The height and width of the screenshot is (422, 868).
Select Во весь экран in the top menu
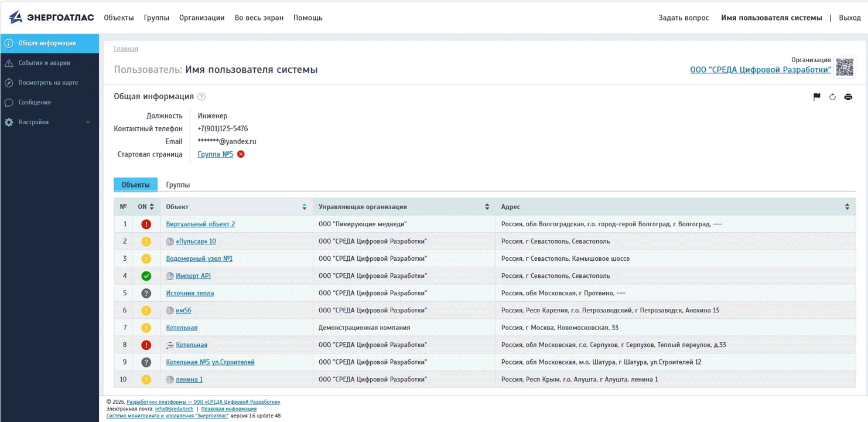(x=259, y=18)
